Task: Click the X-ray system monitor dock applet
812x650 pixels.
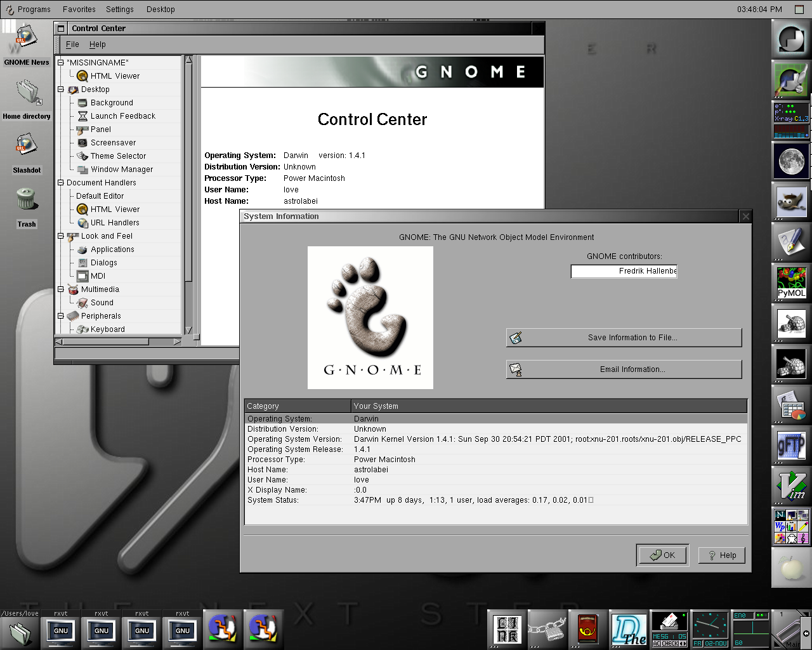Action: (791, 120)
